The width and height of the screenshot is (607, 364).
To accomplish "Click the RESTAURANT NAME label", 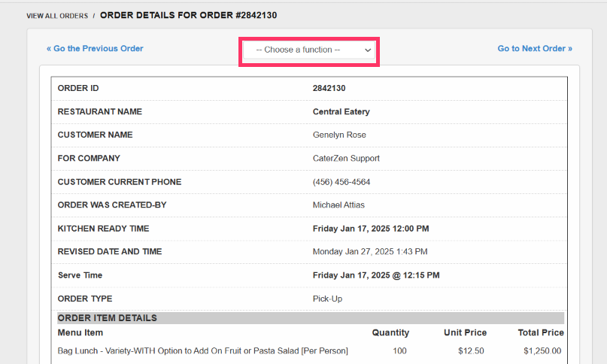I will (100, 111).
